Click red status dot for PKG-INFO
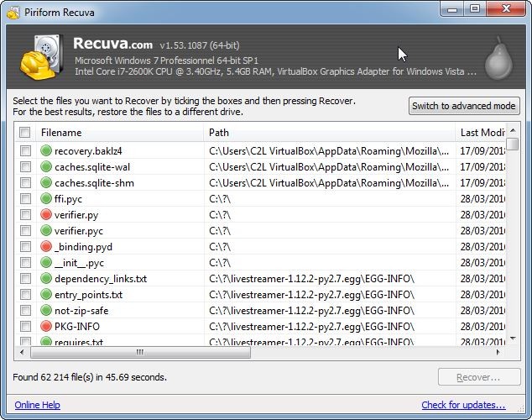 point(46,326)
